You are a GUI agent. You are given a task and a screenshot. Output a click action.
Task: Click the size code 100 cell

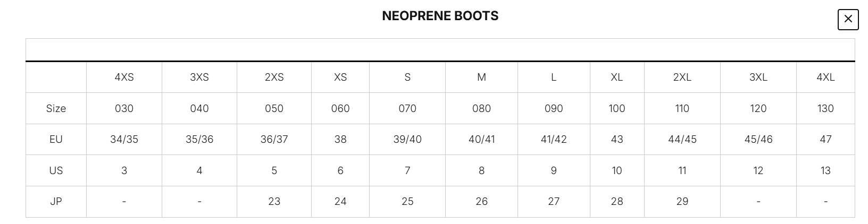pyautogui.click(x=617, y=109)
